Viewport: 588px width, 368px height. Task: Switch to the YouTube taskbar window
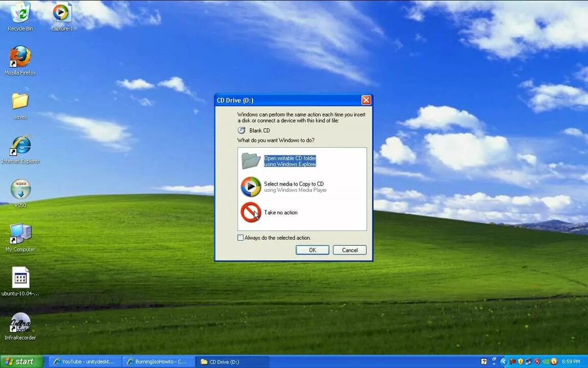pyautogui.click(x=85, y=362)
